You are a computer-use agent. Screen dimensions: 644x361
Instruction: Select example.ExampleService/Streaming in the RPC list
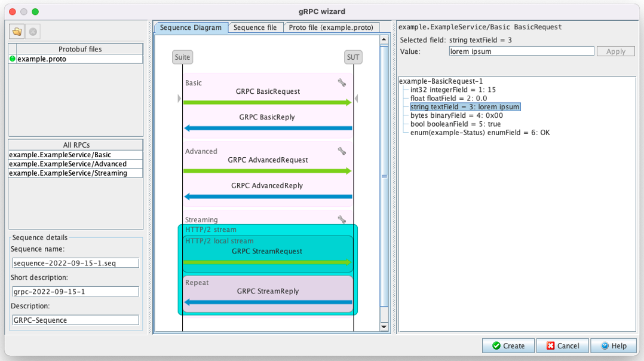pos(66,173)
